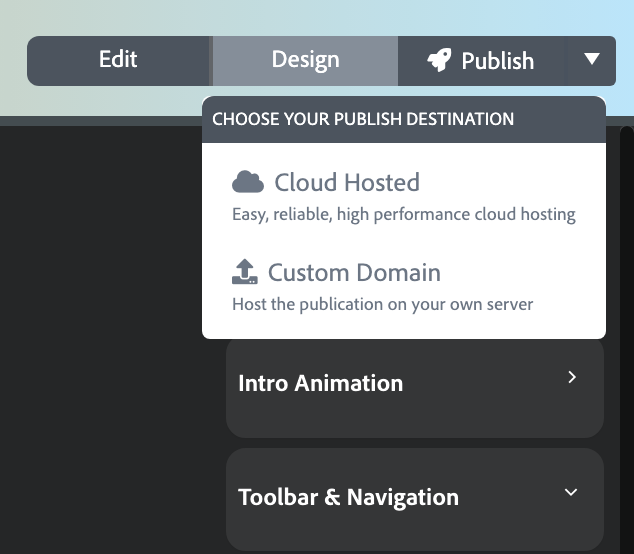This screenshot has width=634, height=554.
Task: Click the upload tray icon beside Custom Domain
Action: pos(245,272)
